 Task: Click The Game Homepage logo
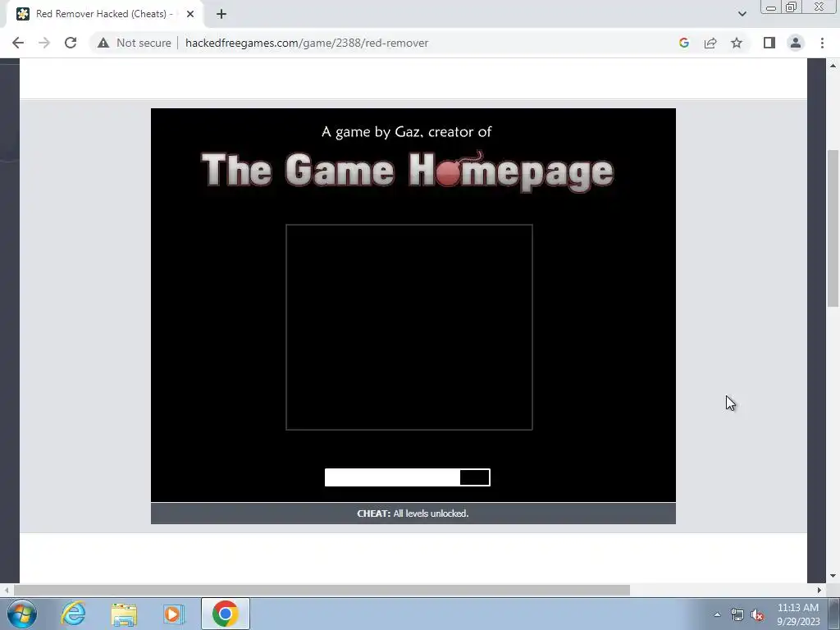(x=407, y=171)
